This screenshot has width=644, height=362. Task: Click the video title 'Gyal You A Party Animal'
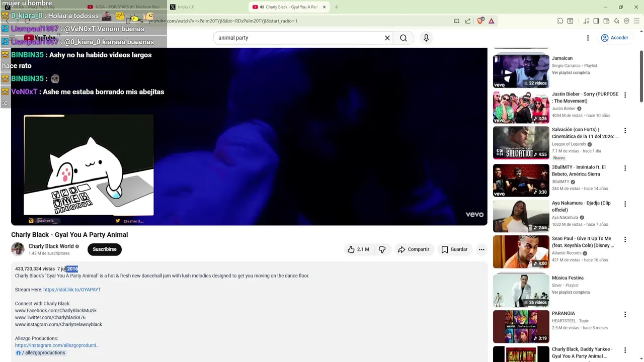coord(69,235)
